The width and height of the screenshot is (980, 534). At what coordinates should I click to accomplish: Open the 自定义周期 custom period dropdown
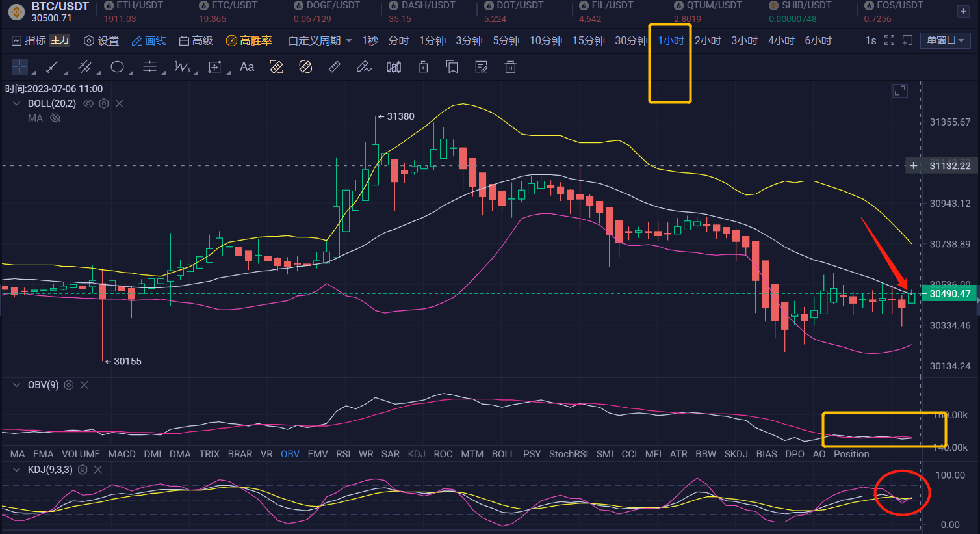(320, 40)
